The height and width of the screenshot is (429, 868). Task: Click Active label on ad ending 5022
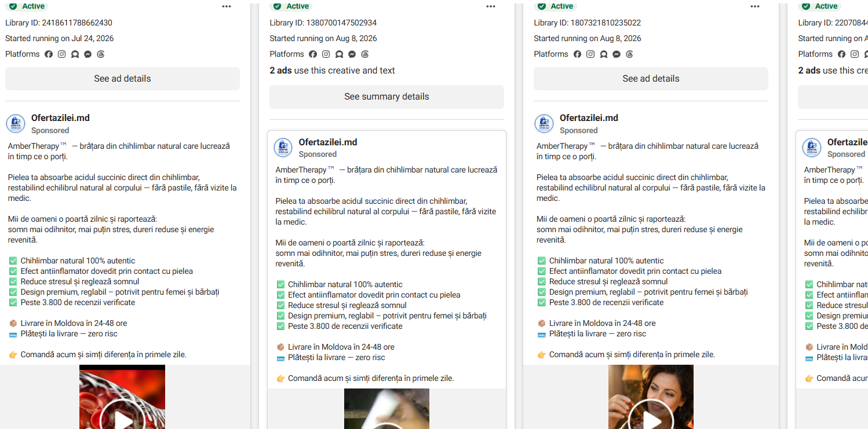pos(561,6)
